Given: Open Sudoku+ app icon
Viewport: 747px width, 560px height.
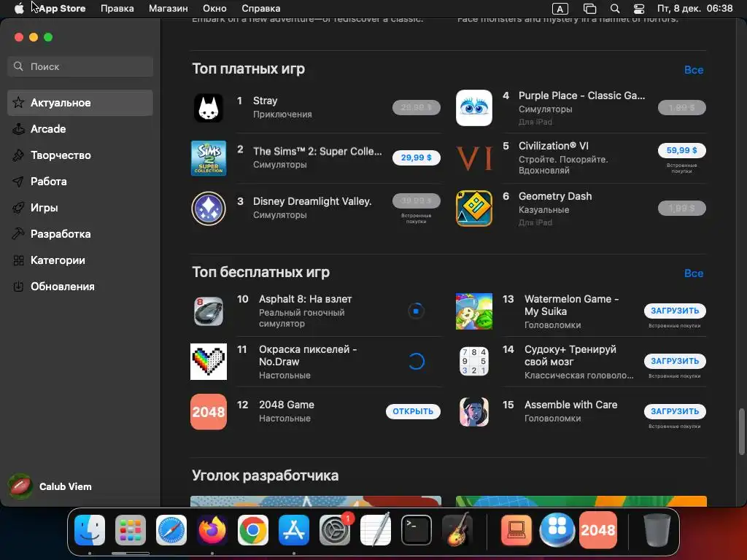Looking at the screenshot, I should click(473, 362).
